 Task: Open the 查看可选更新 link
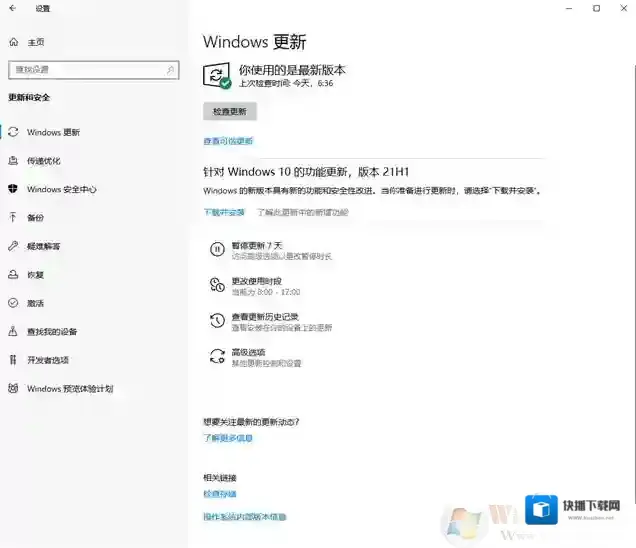point(228,141)
